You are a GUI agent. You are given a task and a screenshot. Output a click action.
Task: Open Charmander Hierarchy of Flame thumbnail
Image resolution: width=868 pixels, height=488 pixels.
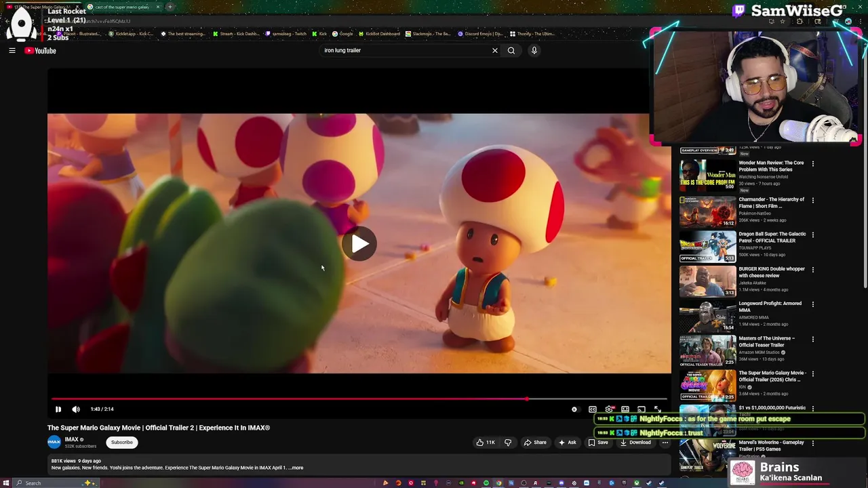tap(707, 211)
